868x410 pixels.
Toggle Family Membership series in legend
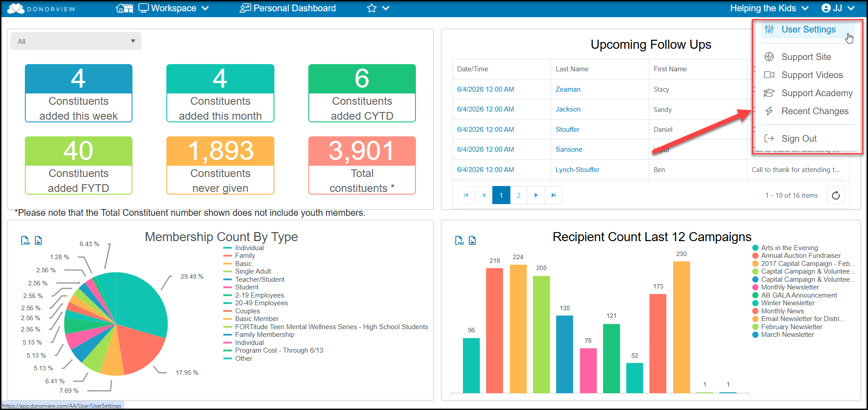point(259,335)
